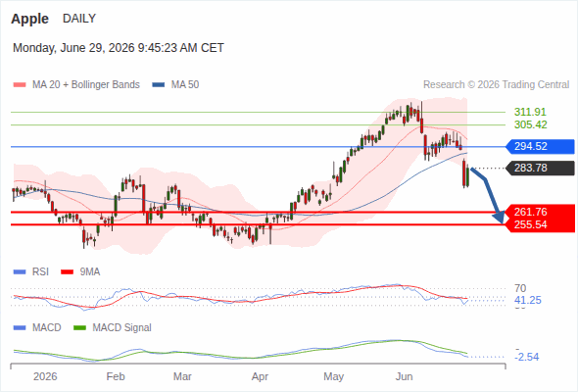Click the pink MA 20 Bollinger legend swatch

(20, 85)
